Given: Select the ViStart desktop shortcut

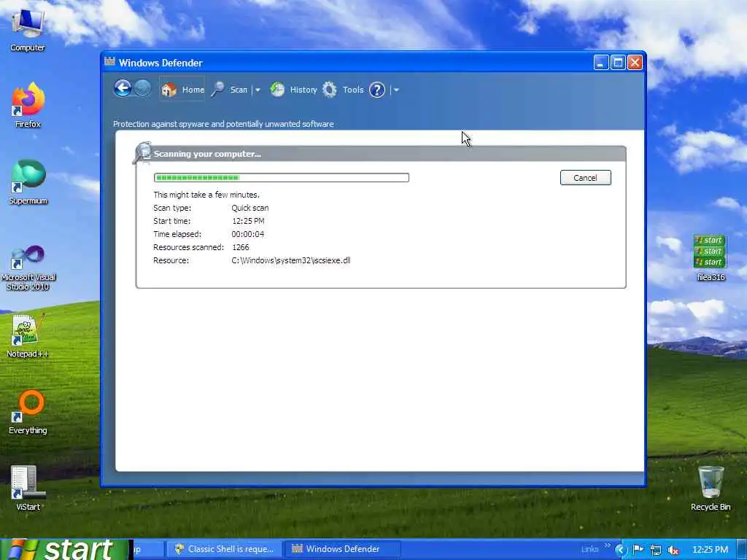Looking at the screenshot, I should point(28,488).
